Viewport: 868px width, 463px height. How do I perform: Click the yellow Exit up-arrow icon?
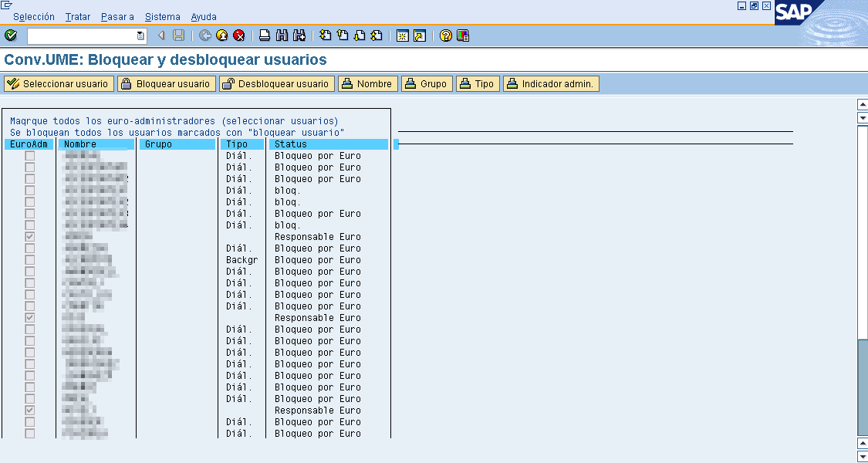pyautogui.click(x=222, y=35)
